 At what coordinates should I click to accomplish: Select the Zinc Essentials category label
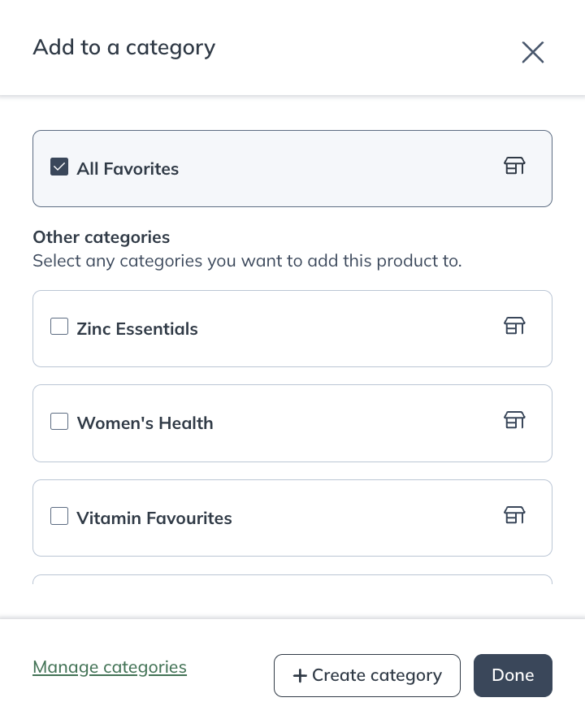tap(137, 329)
